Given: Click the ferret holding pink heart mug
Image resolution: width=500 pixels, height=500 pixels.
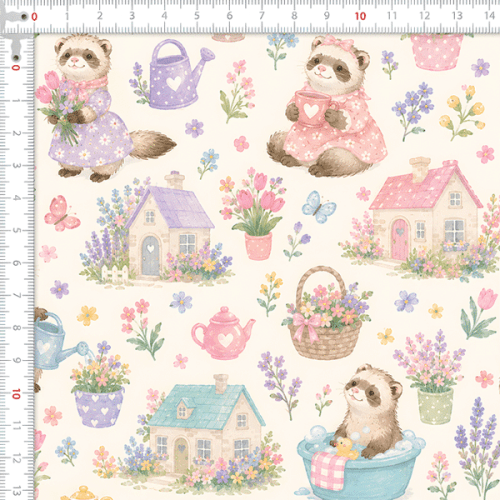Looking at the screenshot, I should 327,107.
